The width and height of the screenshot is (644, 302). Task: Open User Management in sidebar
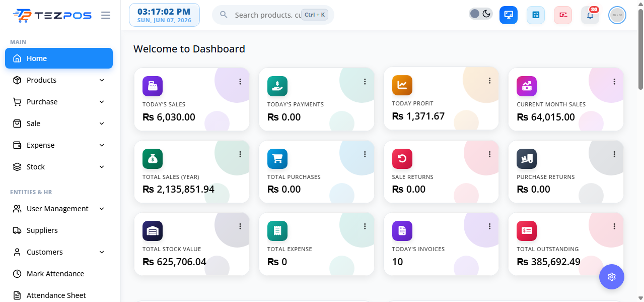(59, 209)
